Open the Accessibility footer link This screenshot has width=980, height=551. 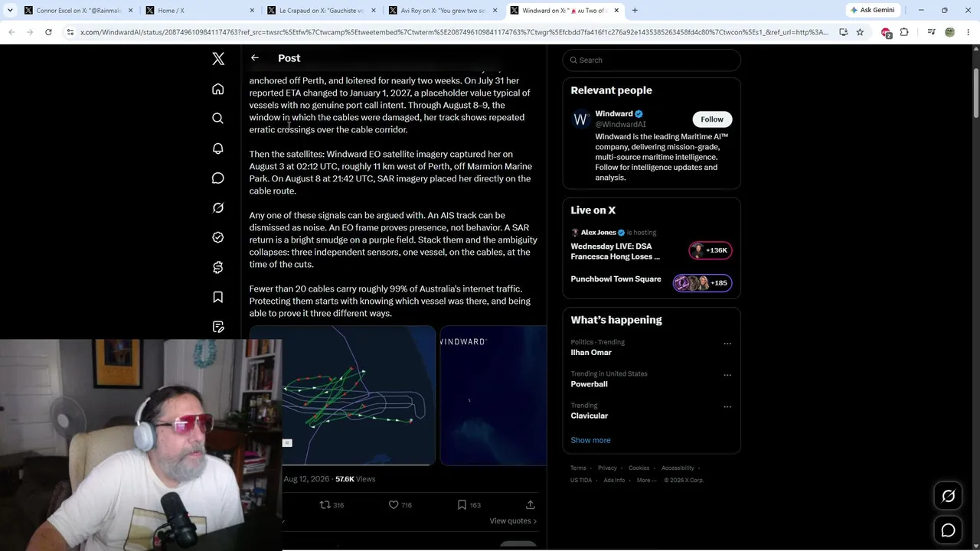tap(678, 468)
